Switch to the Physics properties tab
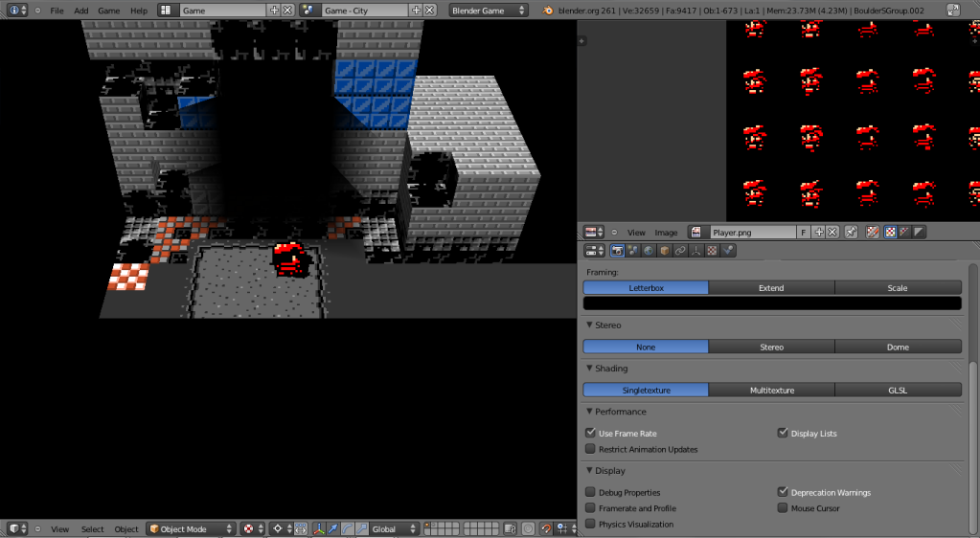Viewport: 980px width, 538px height. 727,251
